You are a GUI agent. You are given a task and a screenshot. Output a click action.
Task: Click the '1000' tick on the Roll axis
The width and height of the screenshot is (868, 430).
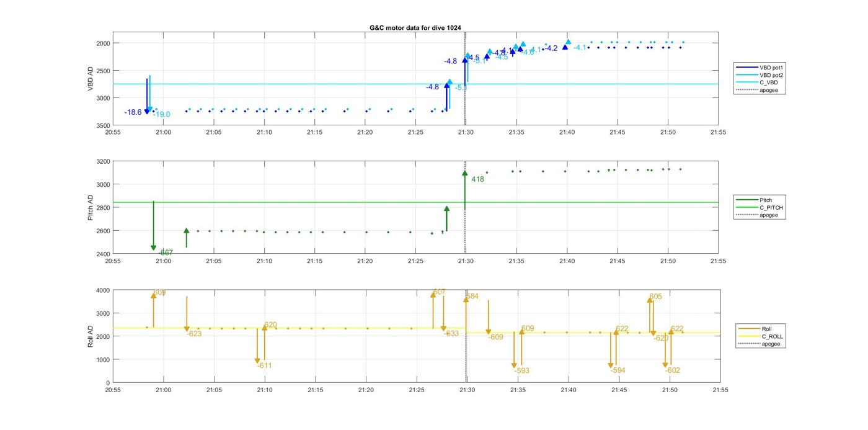coord(103,360)
